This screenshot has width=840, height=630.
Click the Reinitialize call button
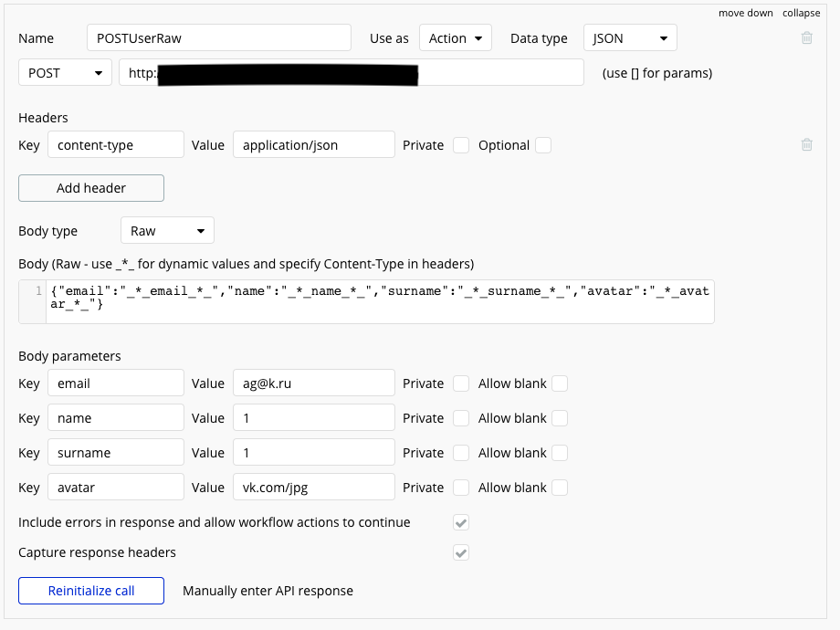click(x=91, y=591)
